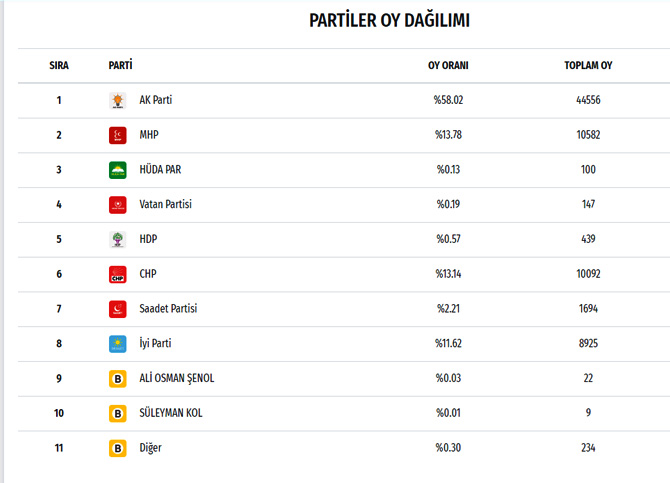
Task: Click the AK Parti logo icon
Action: click(x=118, y=100)
